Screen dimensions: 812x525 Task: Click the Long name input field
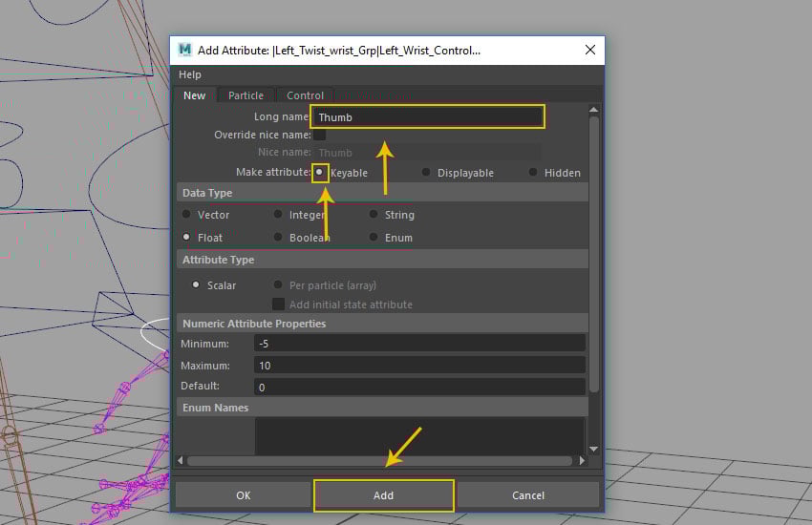[427, 116]
